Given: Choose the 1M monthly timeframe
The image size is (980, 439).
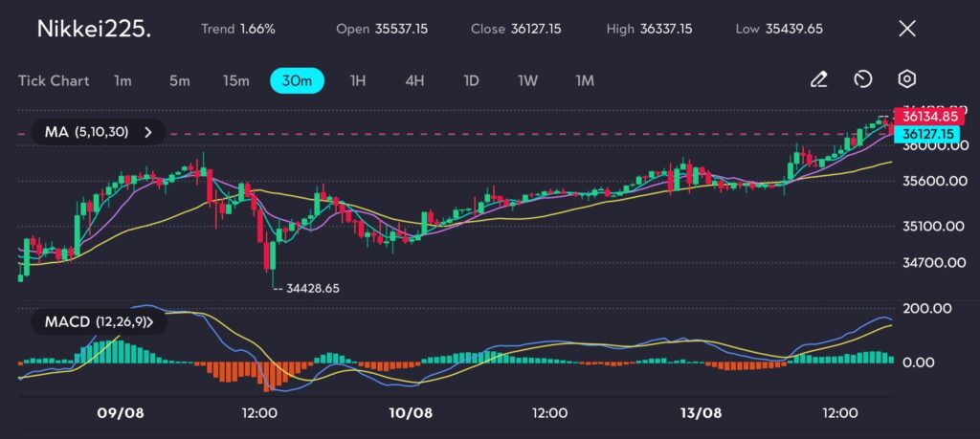Looking at the screenshot, I should click(x=585, y=80).
